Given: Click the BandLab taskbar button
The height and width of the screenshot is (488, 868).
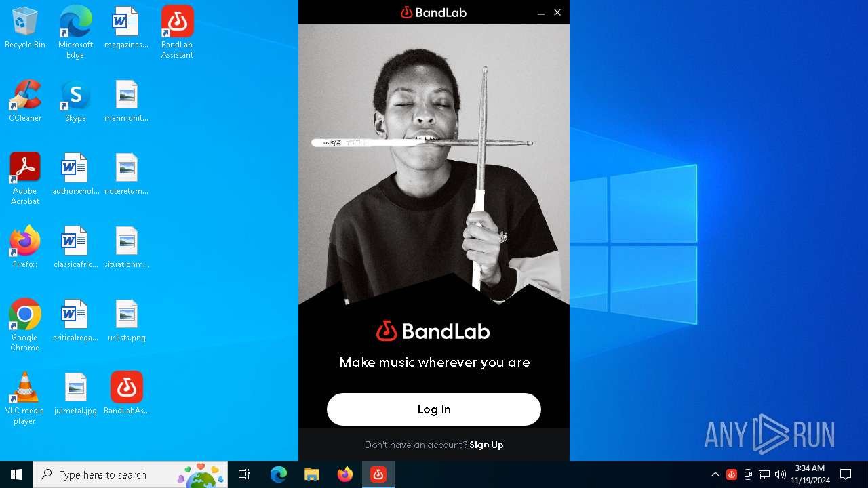Looking at the screenshot, I should [378, 474].
